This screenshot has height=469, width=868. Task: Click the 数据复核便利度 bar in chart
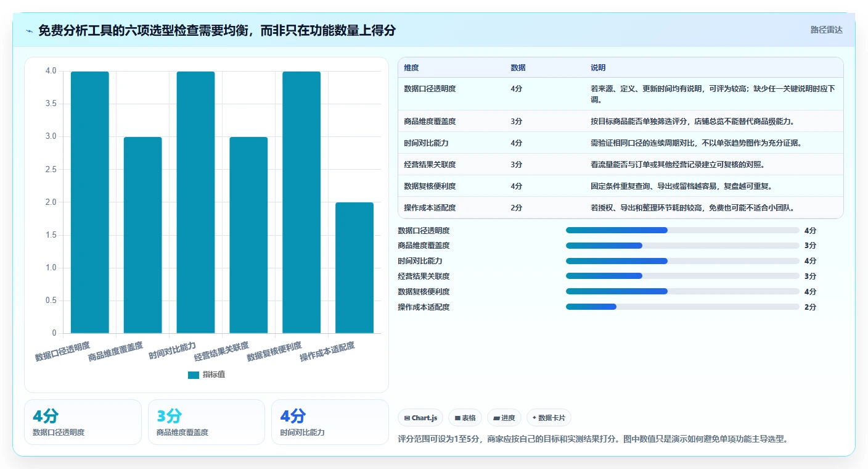(x=301, y=202)
